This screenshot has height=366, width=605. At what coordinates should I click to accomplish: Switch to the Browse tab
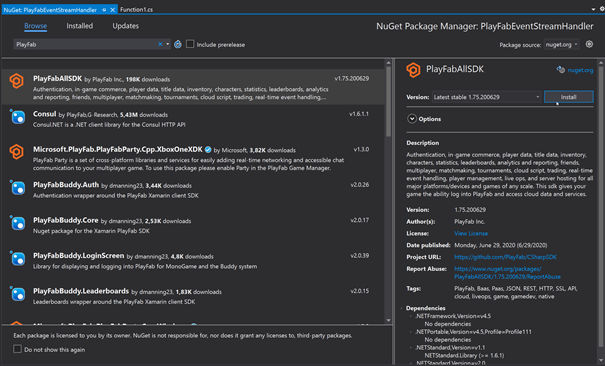[35, 26]
